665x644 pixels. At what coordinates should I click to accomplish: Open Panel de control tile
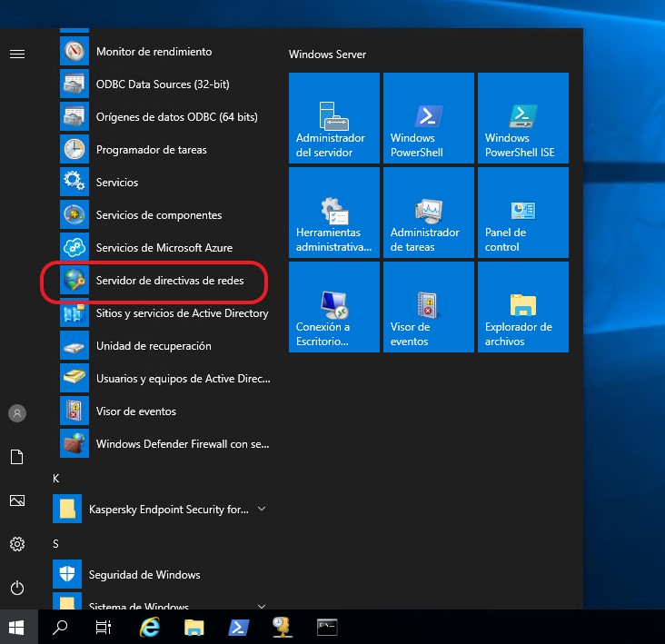523,213
